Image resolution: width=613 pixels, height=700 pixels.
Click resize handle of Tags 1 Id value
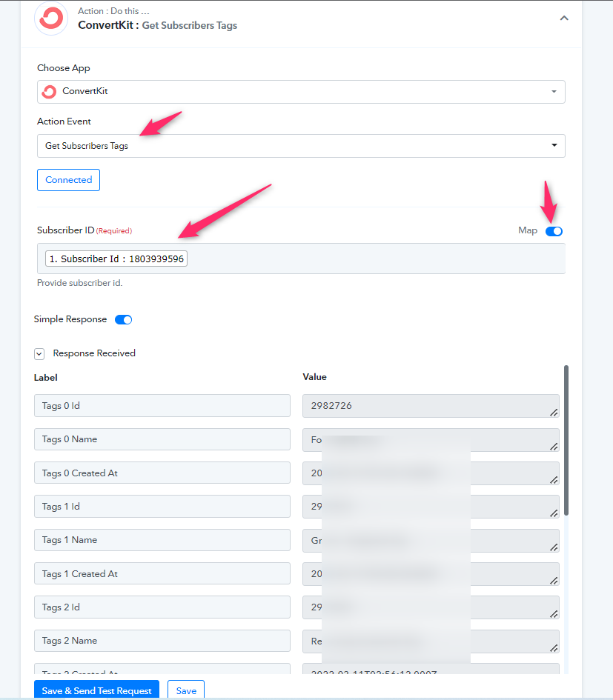pos(554,513)
